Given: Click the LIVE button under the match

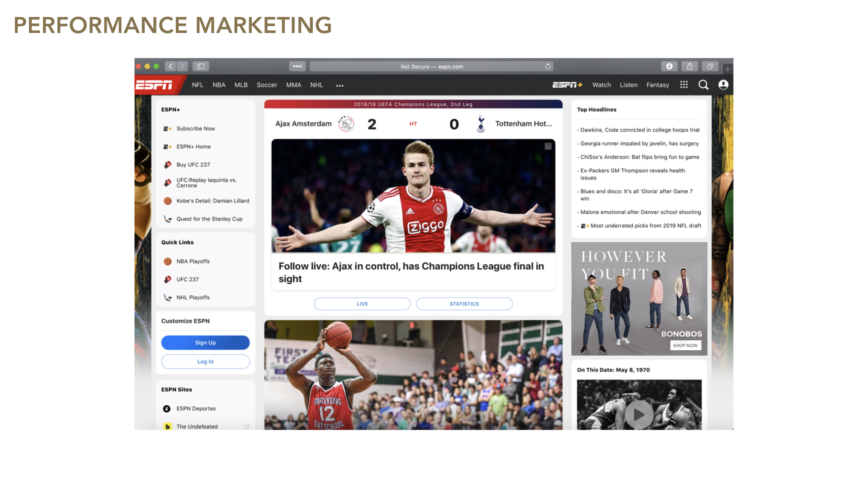Looking at the screenshot, I should pos(362,304).
